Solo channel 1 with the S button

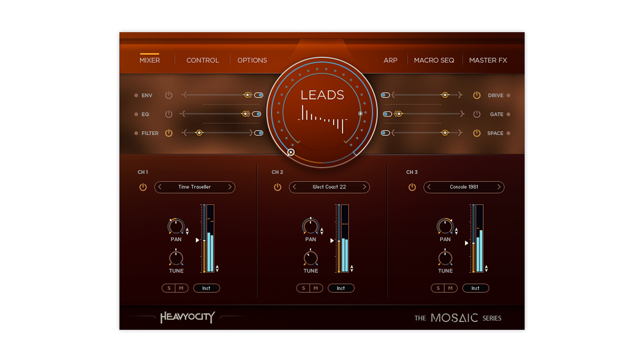coord(169,288)
